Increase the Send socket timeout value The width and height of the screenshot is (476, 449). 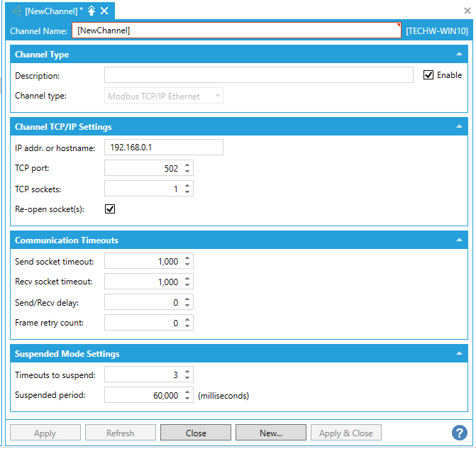click(x=187, y=259)
